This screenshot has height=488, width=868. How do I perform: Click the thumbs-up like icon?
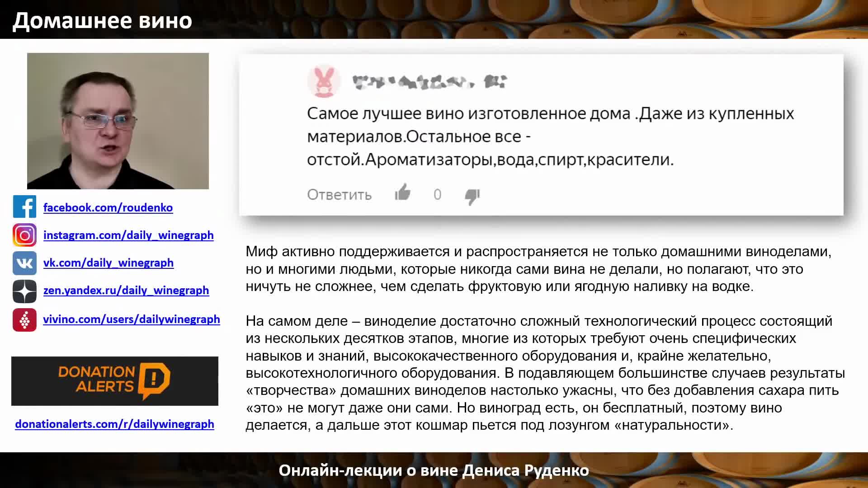pos(402,192)
